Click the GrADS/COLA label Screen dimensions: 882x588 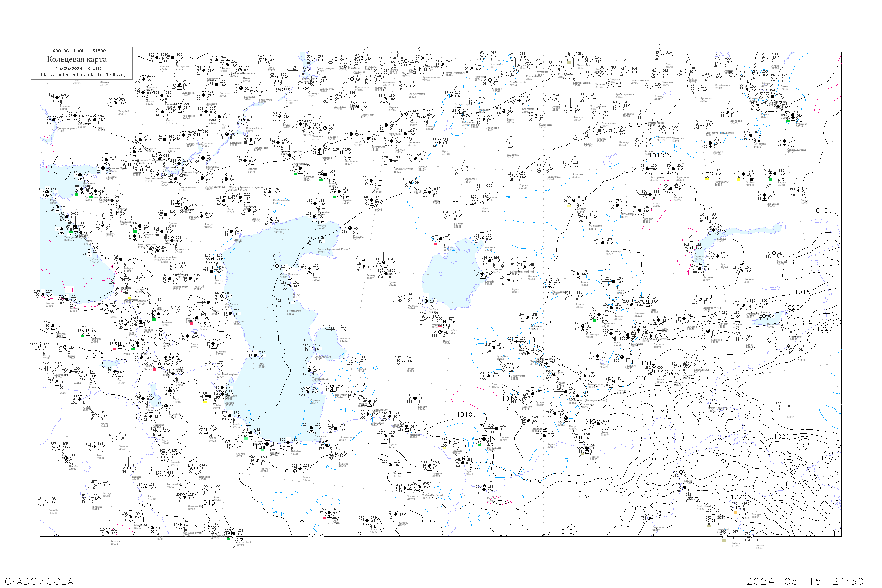(x=39, y=581)
